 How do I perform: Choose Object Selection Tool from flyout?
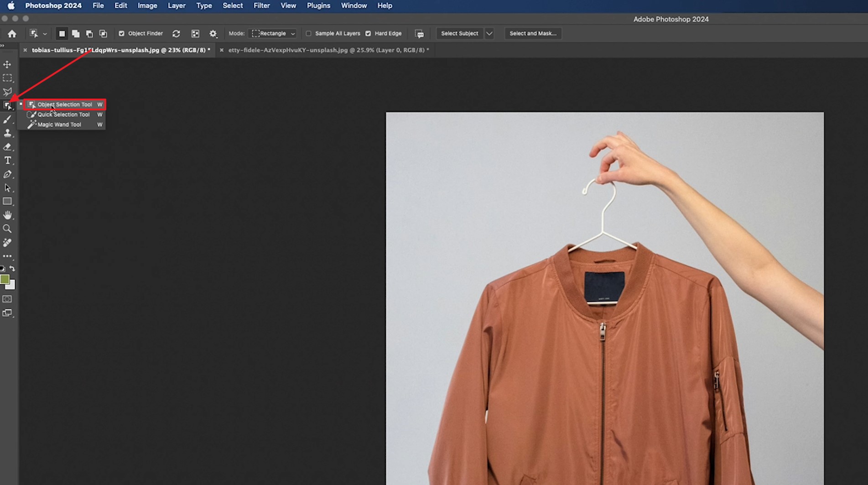(64, 104)
